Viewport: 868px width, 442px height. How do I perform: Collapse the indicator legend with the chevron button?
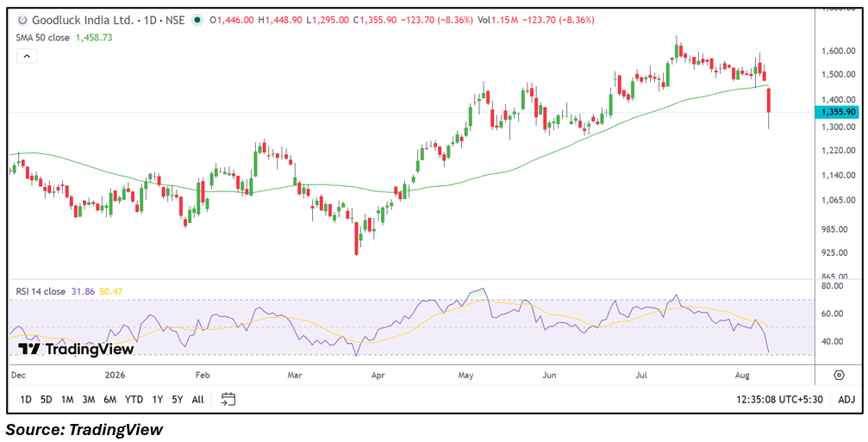[27, 56]
